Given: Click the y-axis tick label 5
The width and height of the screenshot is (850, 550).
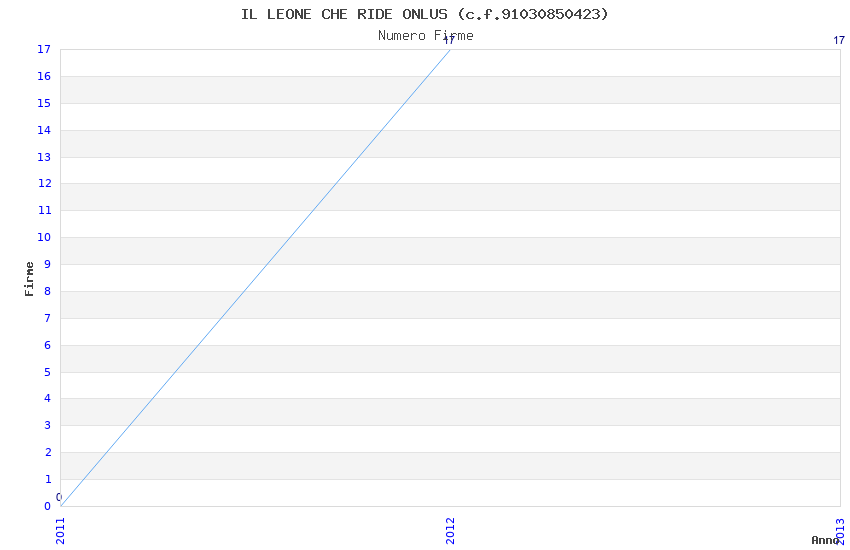Looking at the screenshot, I should click(x=48, y=372).
